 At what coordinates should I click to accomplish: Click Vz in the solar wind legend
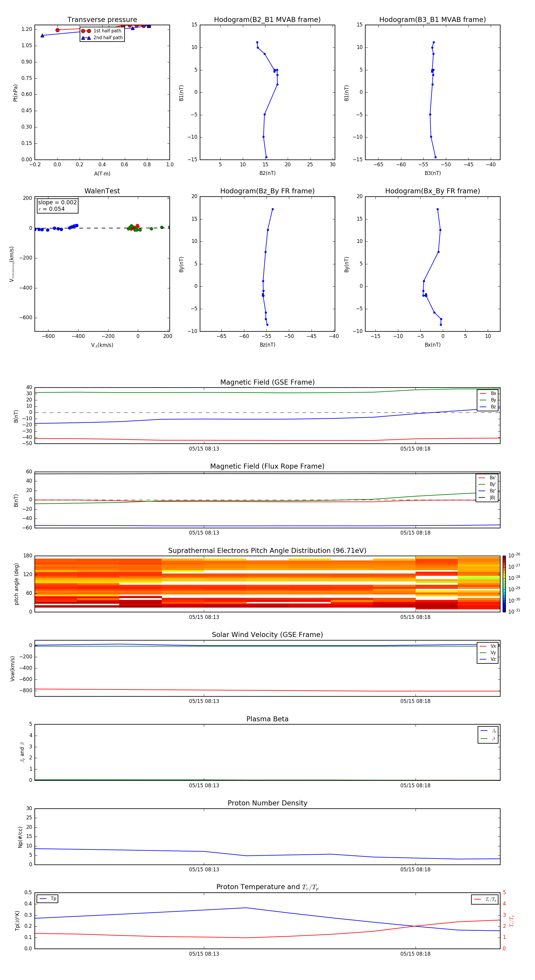click(488, 659)
